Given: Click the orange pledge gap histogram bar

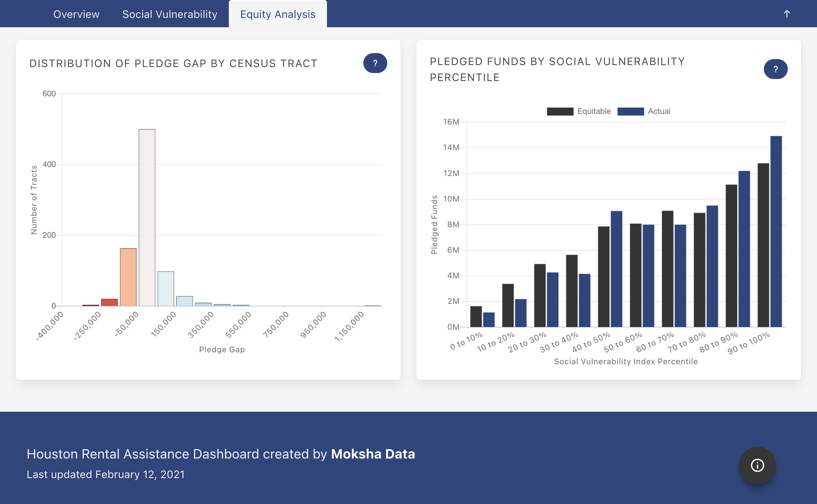Looking at the screenshot, I should tap(128, 277).
